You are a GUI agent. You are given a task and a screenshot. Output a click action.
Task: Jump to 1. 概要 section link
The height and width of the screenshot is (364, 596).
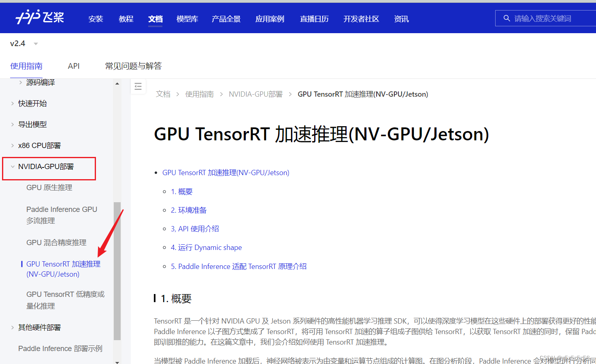coord(182,192)
